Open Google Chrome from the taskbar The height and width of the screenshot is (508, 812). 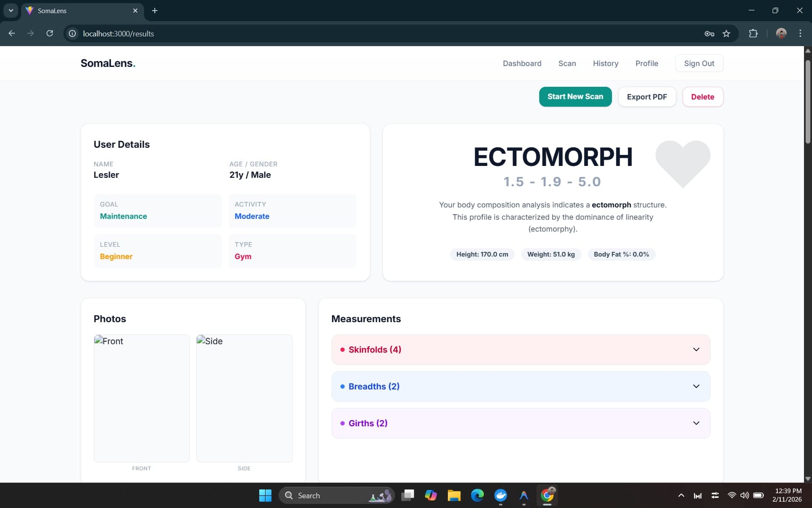(x=547, y=495)
